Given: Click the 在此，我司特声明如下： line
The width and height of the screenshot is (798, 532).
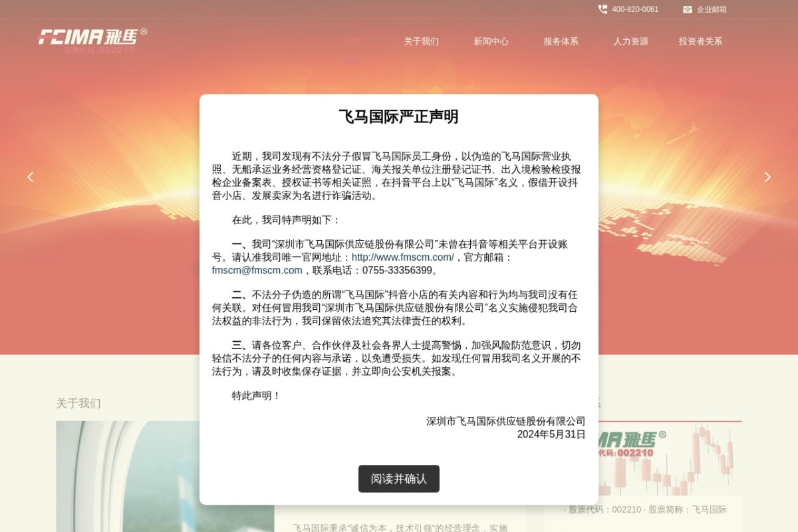Looking at the screenshot, I should 287,220.
